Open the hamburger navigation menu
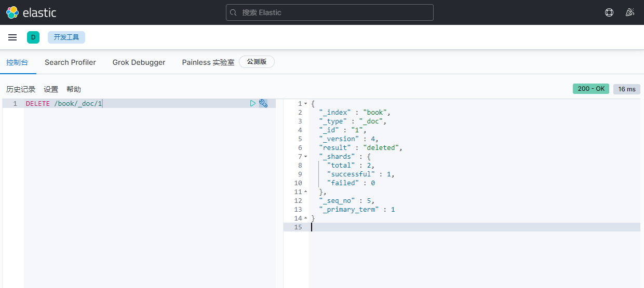 coord(12,37)
